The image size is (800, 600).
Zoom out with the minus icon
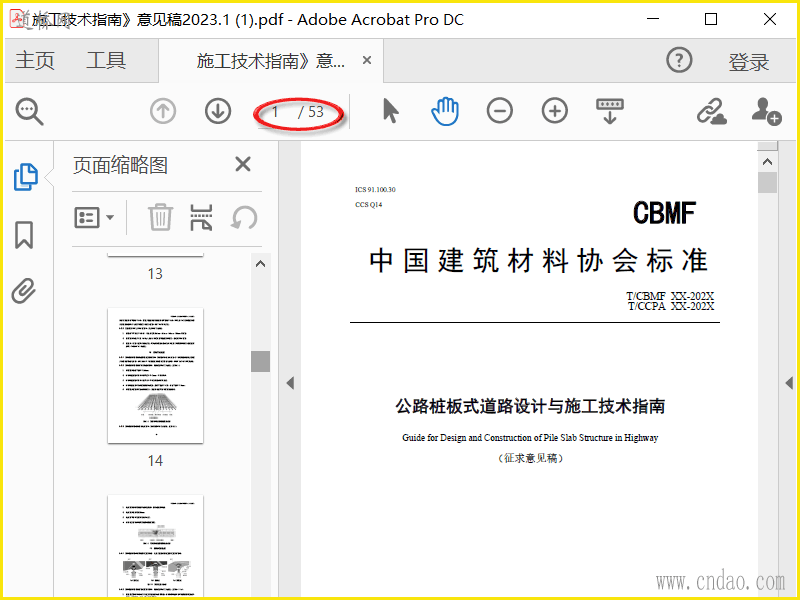(x=499, y=111)
